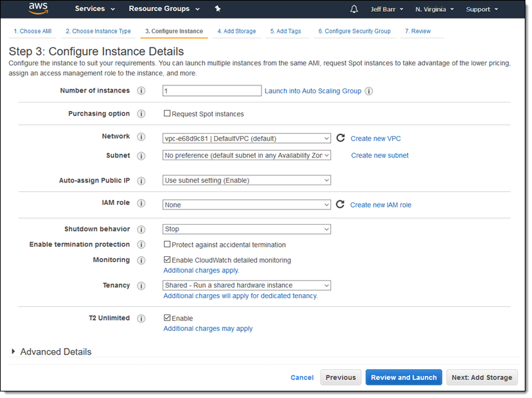
Task: Open the Services menu
Action: pyautogui.click(x=95, y=9)
